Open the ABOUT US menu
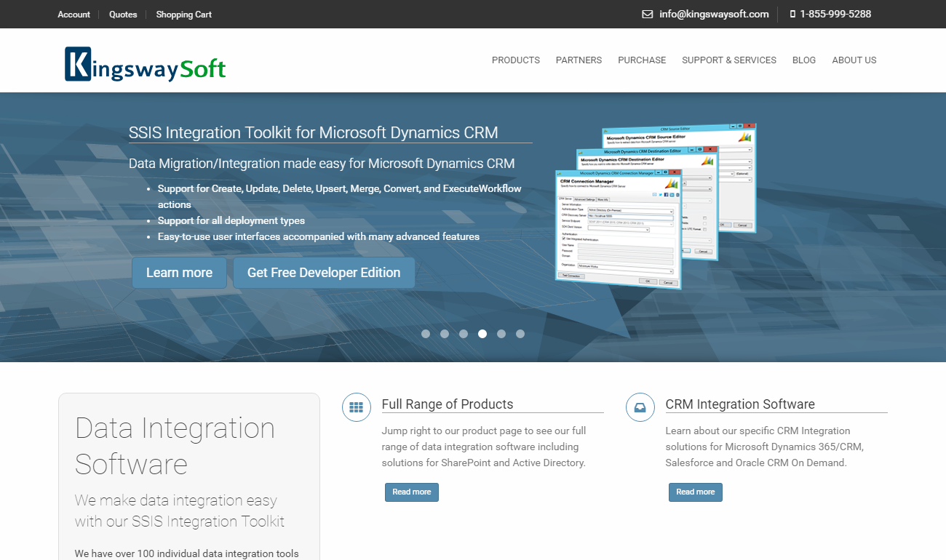The height and width of the screenshot is (560, 946). point(854,60)
